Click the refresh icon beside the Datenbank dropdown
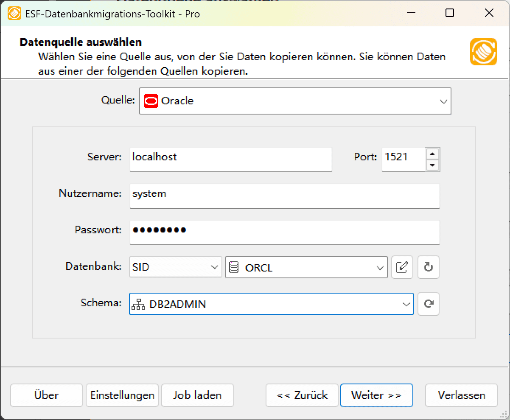510x420 pixels. [428, 268]
